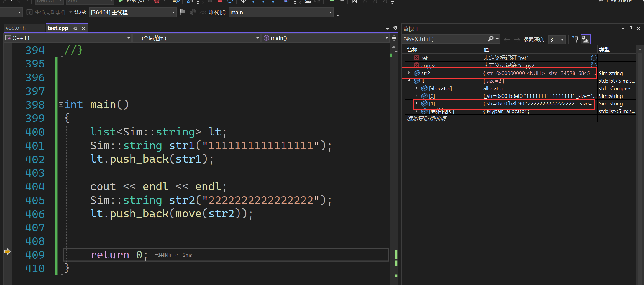644x285 pixels.
Task: Click the lt.push_back(move(str2)); code line
Action: point(171,214)
